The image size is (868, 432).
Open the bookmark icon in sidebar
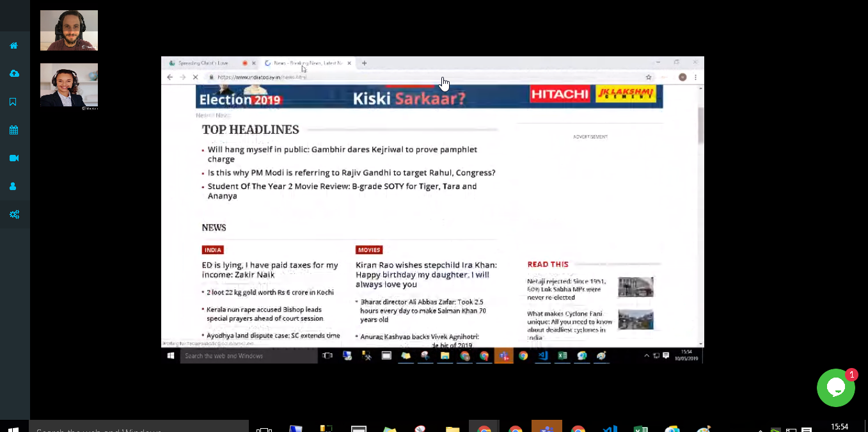click(x=13, y=102)
